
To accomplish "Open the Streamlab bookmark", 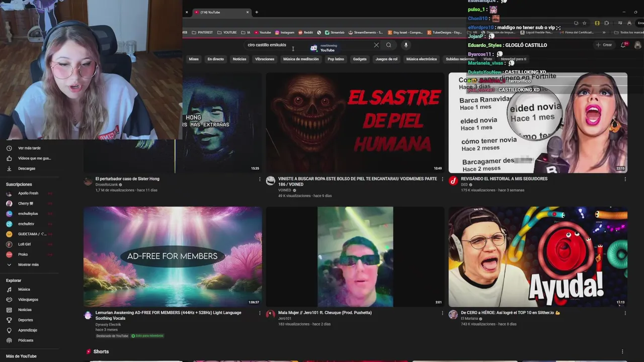I will pyautogui.click(x=335, y=32).
